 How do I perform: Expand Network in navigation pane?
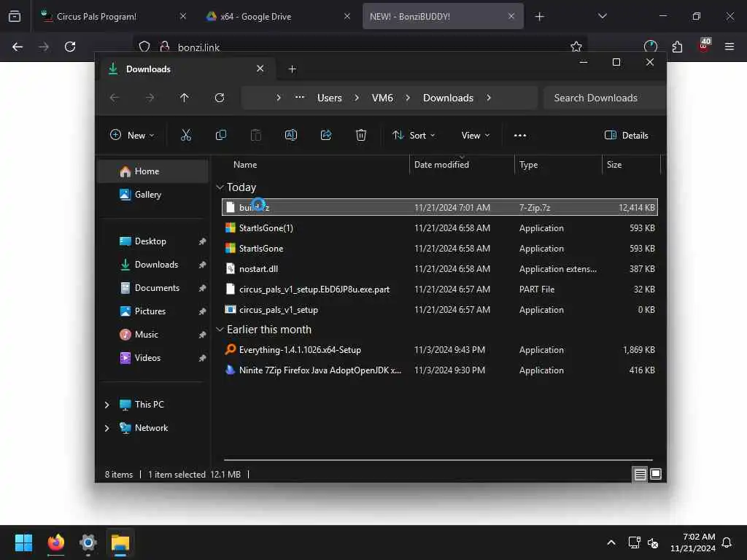click(x=107, y=428)
